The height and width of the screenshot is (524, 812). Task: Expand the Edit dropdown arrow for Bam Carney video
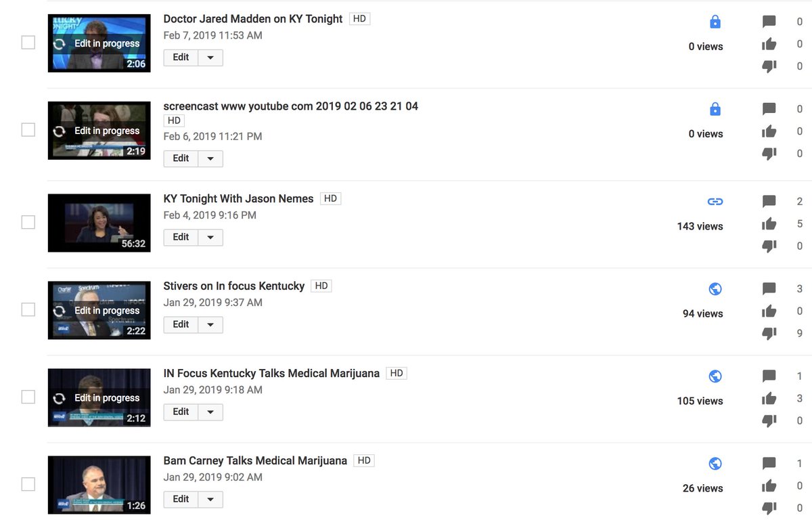point(210,499)
